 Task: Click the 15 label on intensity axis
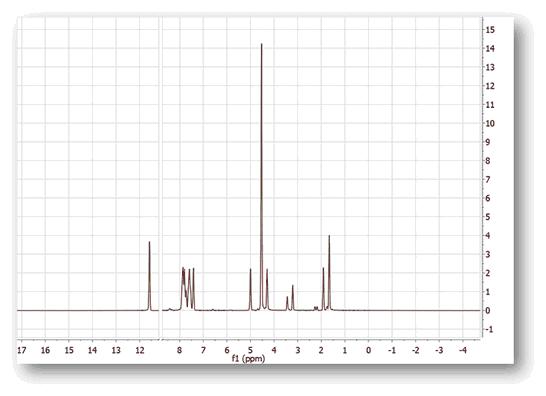pyautogui.click(x=490, y=30)
